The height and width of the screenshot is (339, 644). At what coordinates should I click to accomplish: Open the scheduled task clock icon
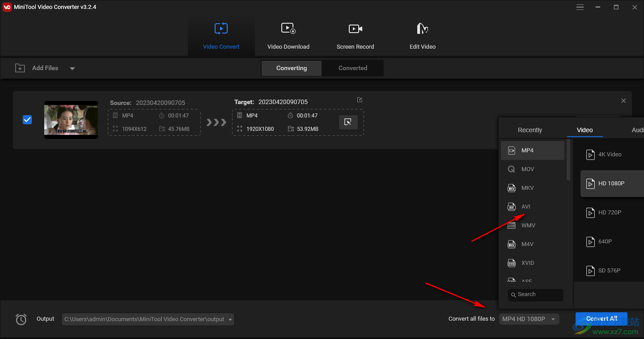click(x=21, y=319)
